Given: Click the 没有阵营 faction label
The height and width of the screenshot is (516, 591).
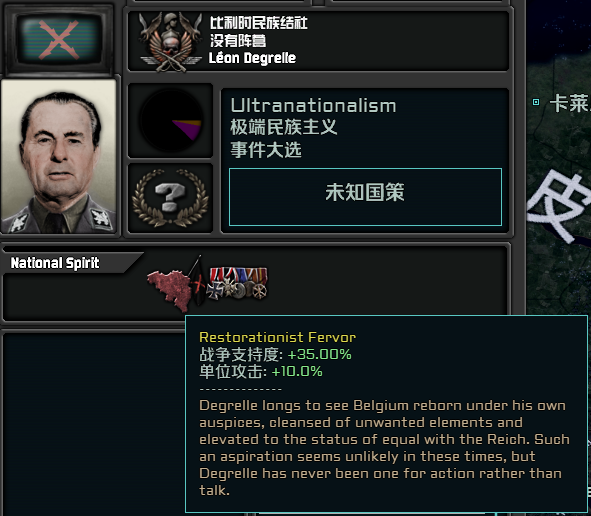Looking at the screenshot, I should tap(238, 41).
